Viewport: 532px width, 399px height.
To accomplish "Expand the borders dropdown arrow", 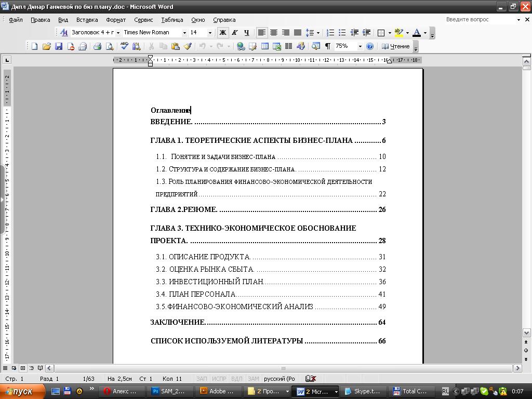I will 390,33.
